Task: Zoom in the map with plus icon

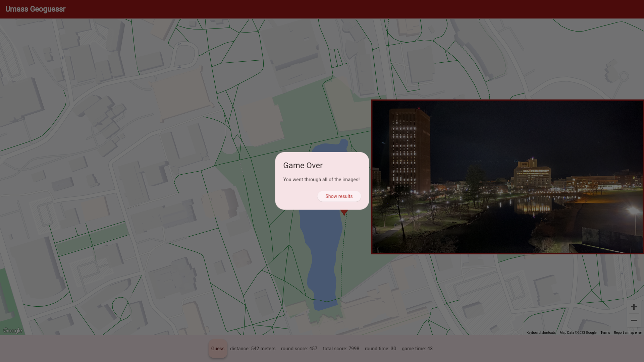Action: (x=634, y=307)
